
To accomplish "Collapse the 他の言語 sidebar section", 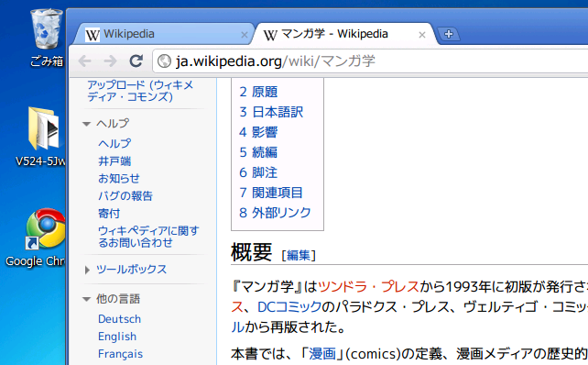I will pyautogui.click(x=87, y=299).
